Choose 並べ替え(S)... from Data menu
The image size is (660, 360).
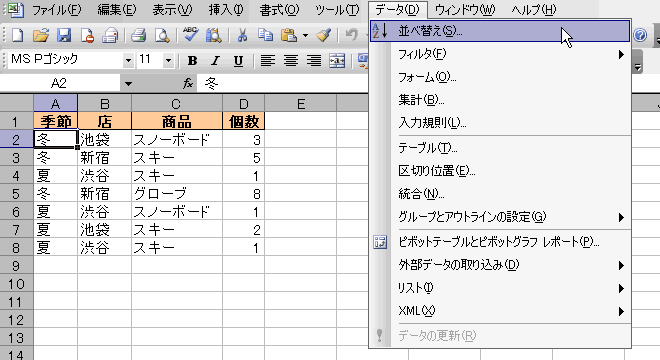(500, 31)
